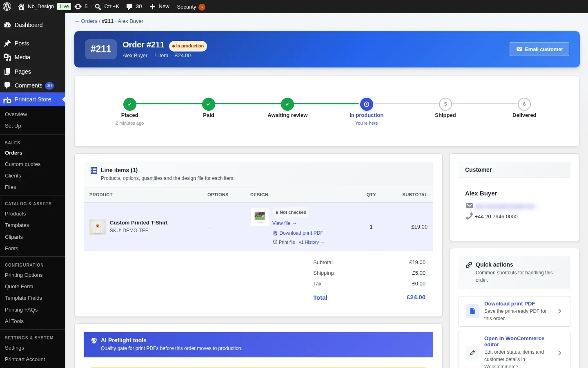Click the comments bubble in admin bar
Screen dimensions: 588x368
(x=129, y=7)
